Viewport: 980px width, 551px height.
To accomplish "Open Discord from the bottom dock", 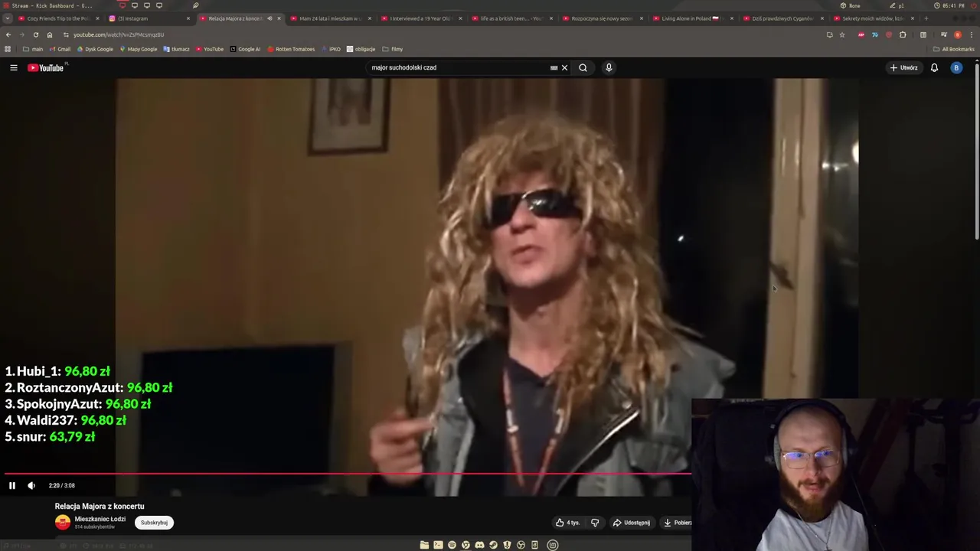I will click(x=479, y=545).
